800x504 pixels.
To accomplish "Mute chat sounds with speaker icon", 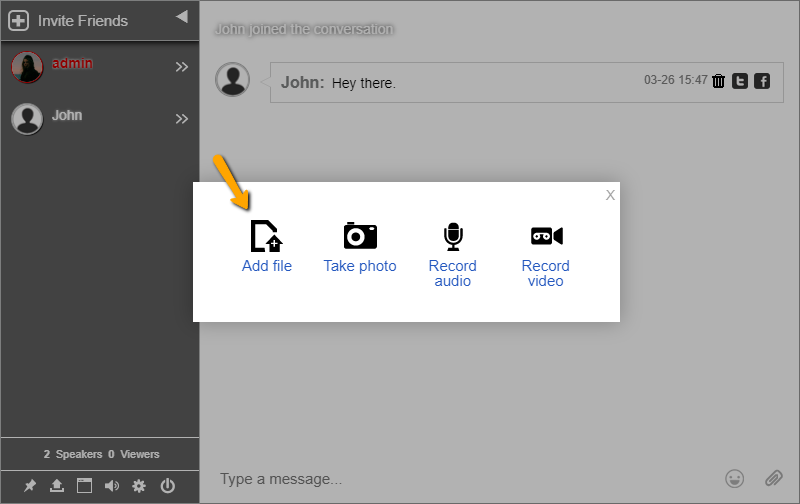I will [112, 486].
